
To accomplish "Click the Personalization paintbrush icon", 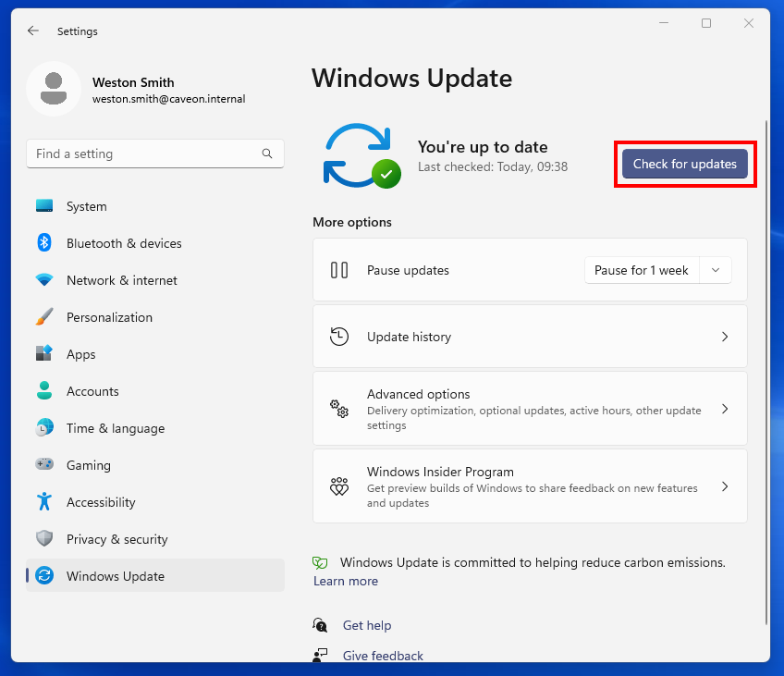I will pyautogui.click(x=44, y=317).
